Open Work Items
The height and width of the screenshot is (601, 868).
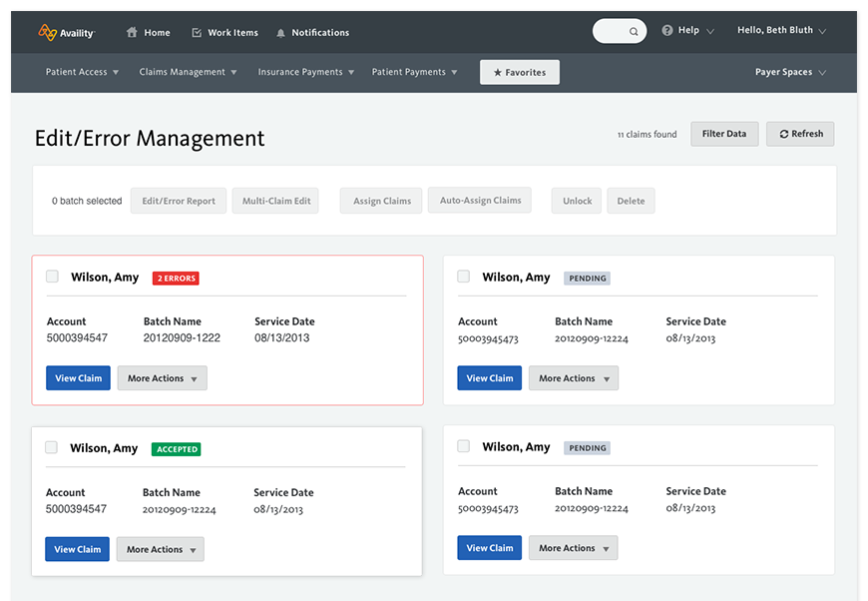coord(224,33)
